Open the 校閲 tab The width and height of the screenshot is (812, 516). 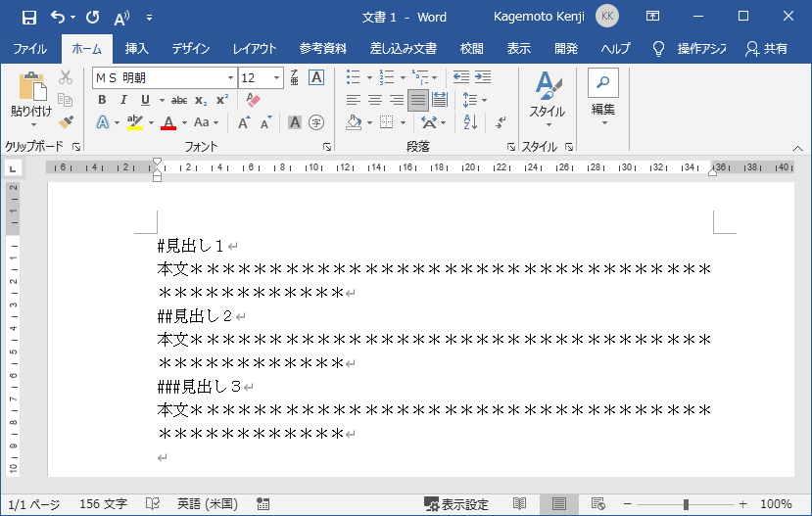pos(472,49)
